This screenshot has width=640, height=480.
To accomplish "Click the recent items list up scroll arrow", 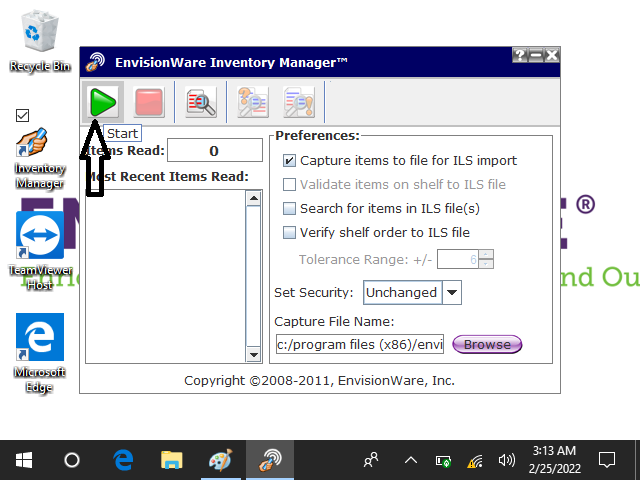I will 253,198.
